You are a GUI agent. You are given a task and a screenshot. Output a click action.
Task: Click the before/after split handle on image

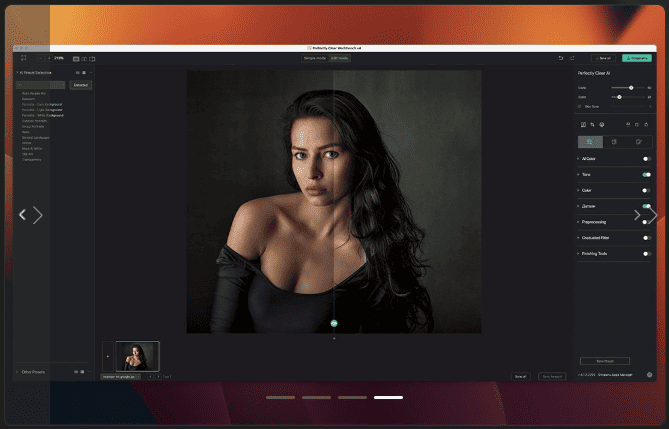pyautogui.click(x=334, y=323)
